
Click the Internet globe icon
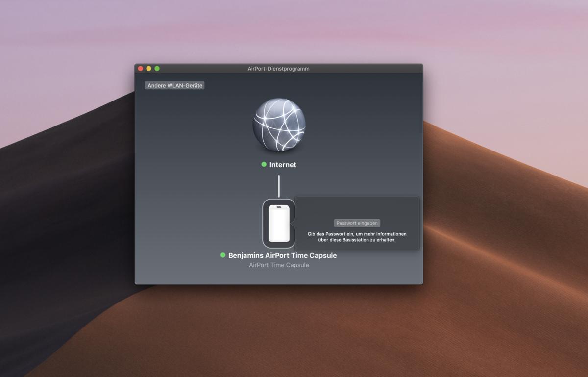(x=279, y=125)
